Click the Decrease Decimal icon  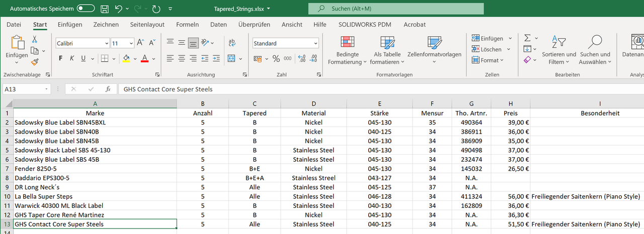click(x=313, y=58)
